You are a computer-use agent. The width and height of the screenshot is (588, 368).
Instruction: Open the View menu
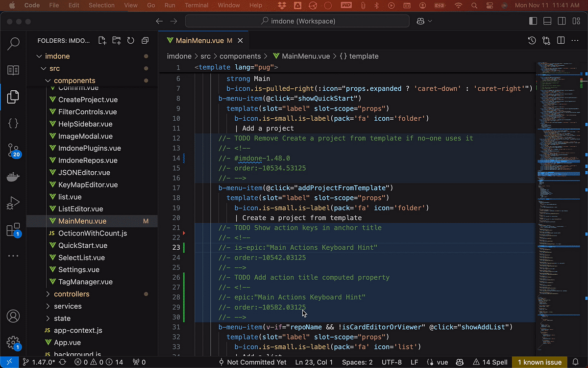pos(131,5)
